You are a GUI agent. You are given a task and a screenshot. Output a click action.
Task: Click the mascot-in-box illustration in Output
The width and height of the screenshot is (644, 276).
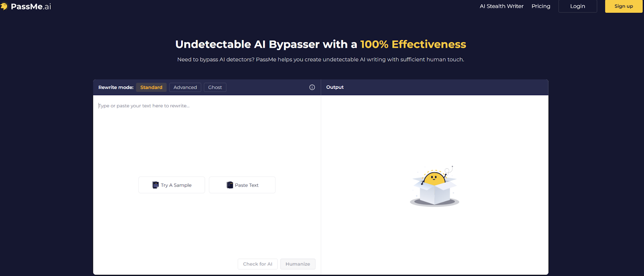[435, 186]
